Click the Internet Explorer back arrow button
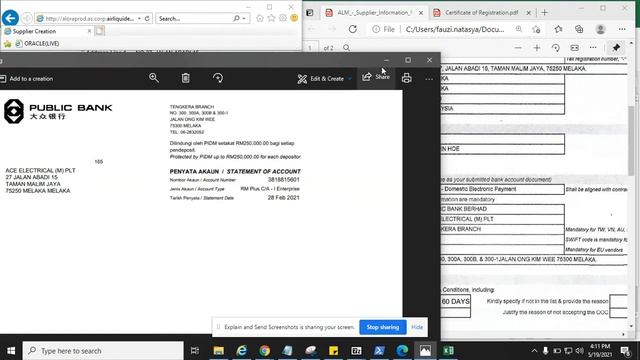Screen dimensions: 640x360 coord(10,18)
